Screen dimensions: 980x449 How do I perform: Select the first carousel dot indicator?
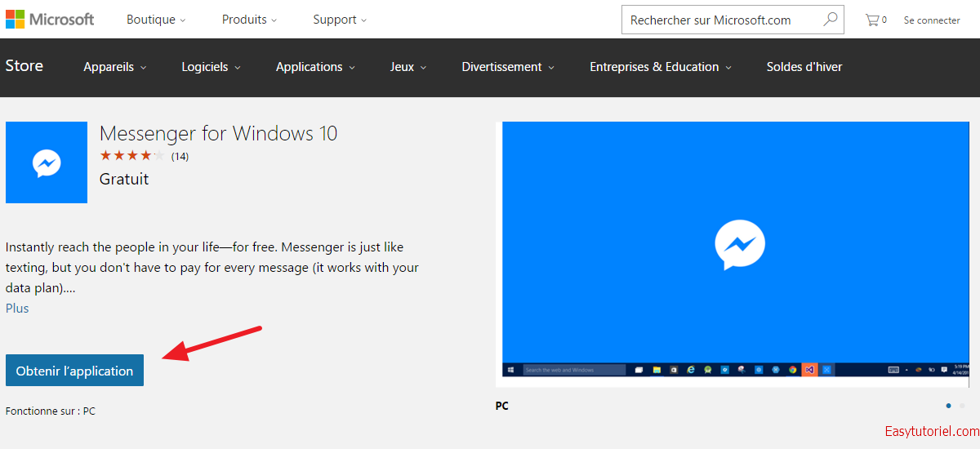coord(948,406)
